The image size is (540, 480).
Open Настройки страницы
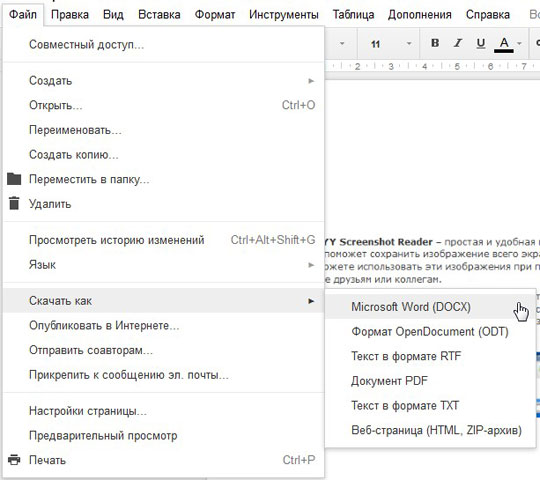point(164,411)
